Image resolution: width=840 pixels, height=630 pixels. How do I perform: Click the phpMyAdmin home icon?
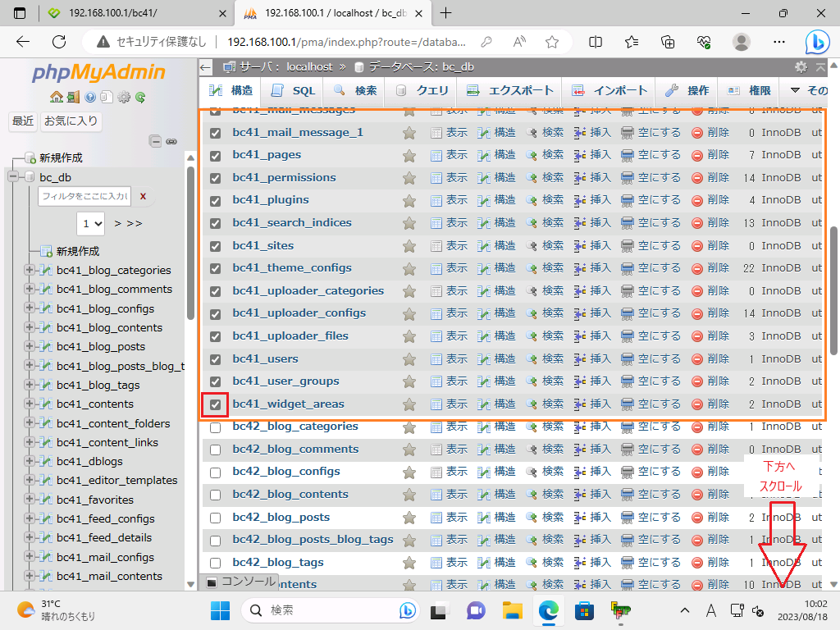56,97
